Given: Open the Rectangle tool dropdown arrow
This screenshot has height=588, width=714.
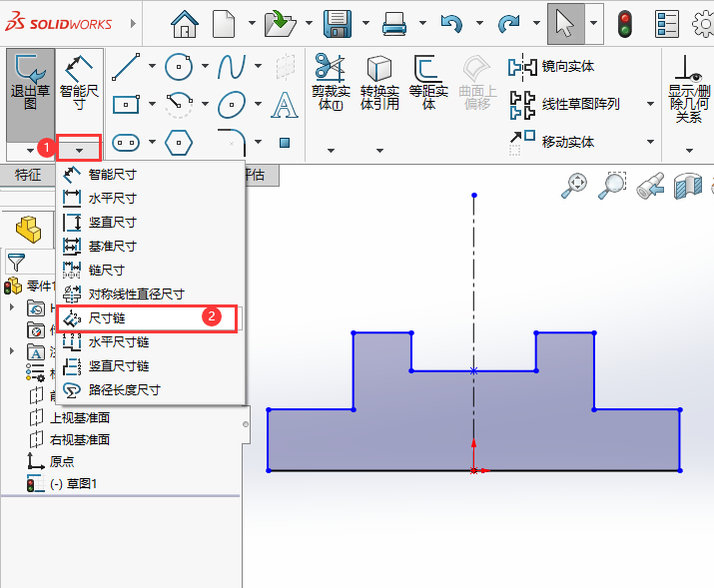Looking at the screenshot, I should (x=152, y=105).
